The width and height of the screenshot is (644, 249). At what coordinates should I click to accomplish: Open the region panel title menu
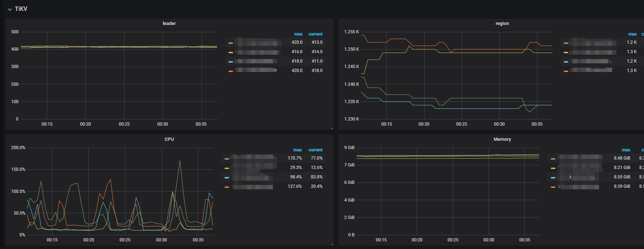(x=502, y=24)
